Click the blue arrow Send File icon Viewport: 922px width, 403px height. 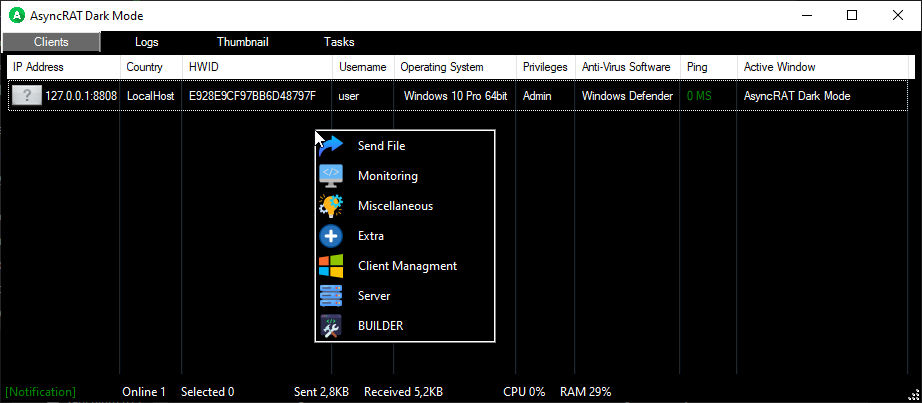click(x=331, y=146)
